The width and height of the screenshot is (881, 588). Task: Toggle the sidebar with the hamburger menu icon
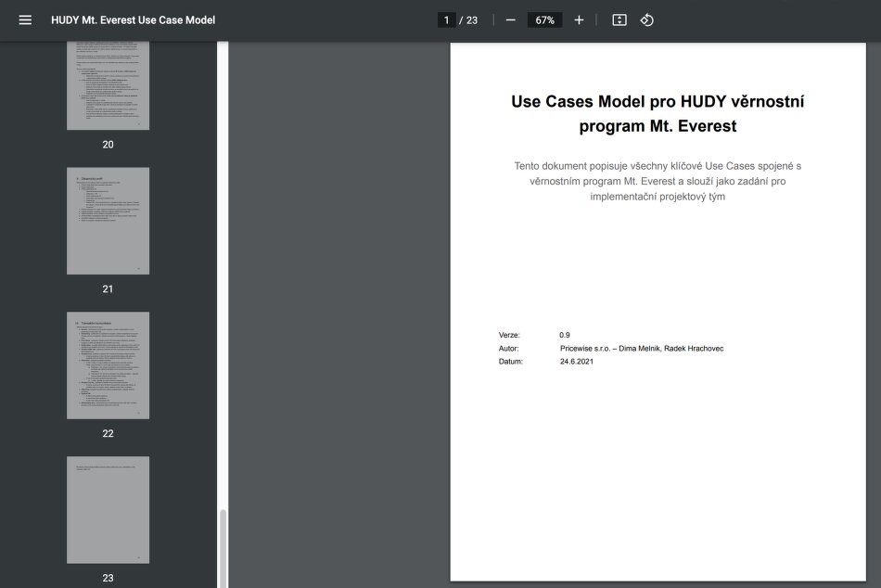pyautogui.click(x=25, y=20)
